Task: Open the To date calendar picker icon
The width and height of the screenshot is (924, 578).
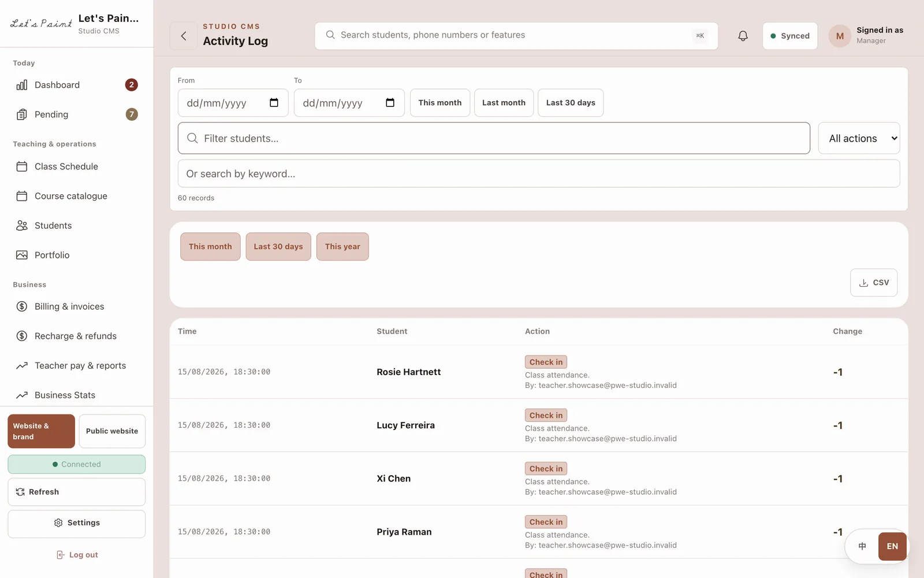Action: pos(390,103)
